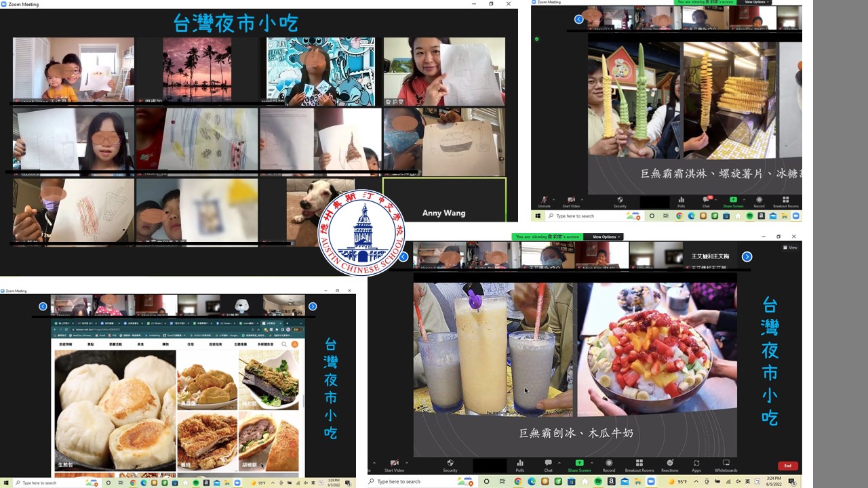Screen dimensions: 868x488
Task: Open Breakout Rooms beside Reactions
Action: click(x=639, y=465)
